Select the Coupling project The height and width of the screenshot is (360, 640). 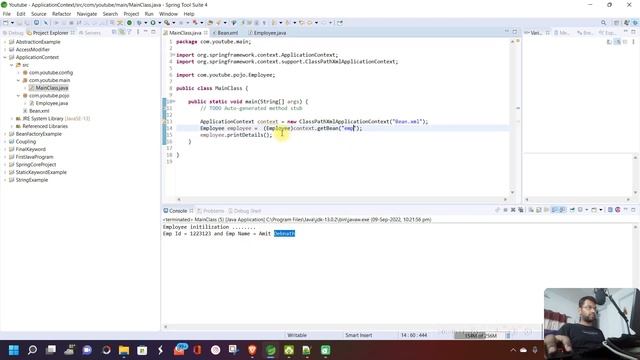click(x=25, y=142)
